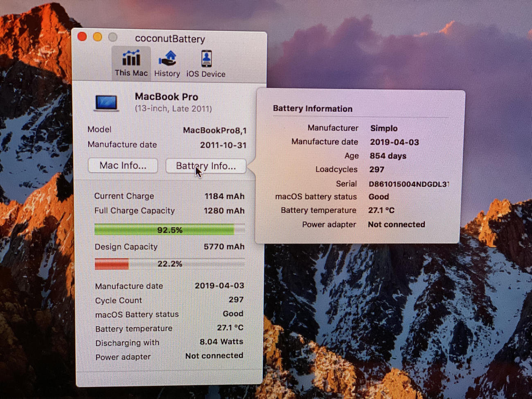Click the 8.04 Watts discharging value
Screen dimensions: 532x399
(221, 342)
